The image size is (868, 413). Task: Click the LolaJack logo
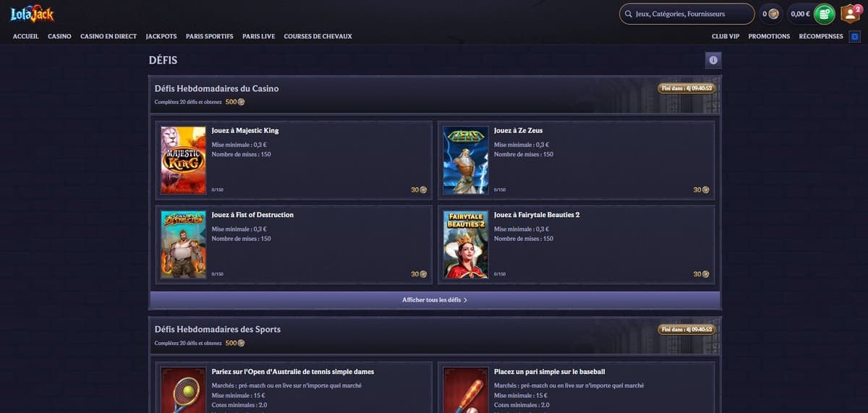[x=32, y=14]
